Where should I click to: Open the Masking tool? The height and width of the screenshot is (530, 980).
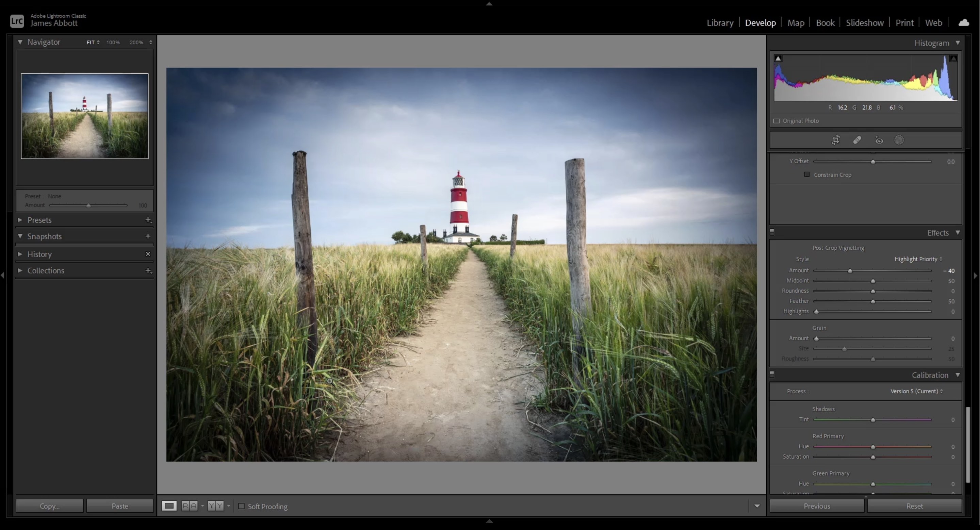pyautogui.click(x=899, y=140)
